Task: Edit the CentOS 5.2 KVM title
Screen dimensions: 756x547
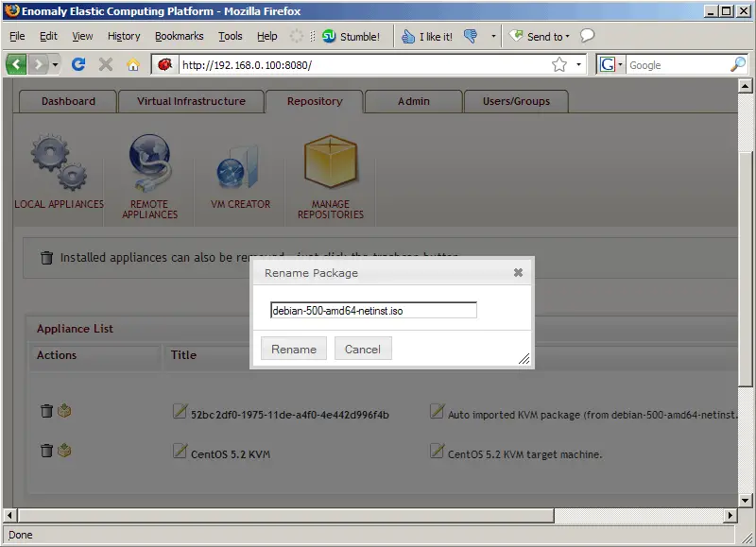Action: [180, 452]
